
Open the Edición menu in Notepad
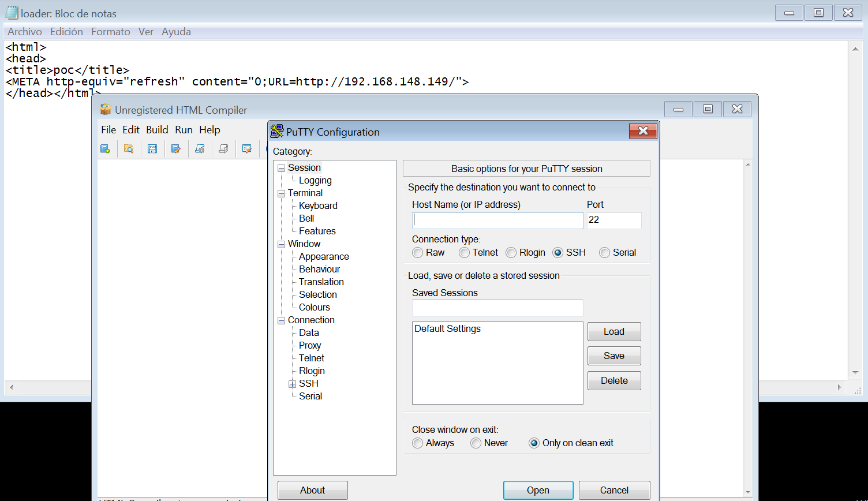(66, 32)
